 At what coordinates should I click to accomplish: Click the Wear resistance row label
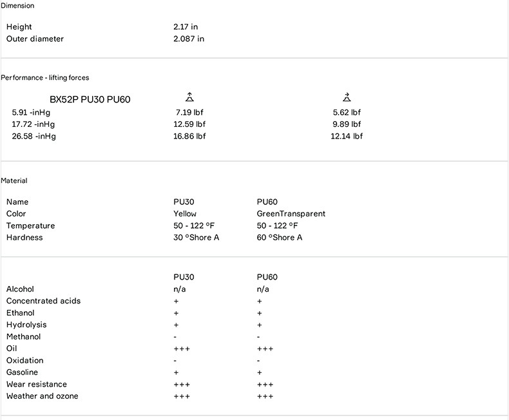click(x=37, y=385)
